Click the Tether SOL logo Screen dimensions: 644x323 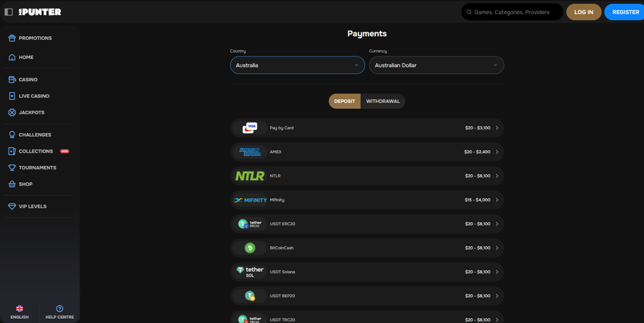click(x=250, y=272)
